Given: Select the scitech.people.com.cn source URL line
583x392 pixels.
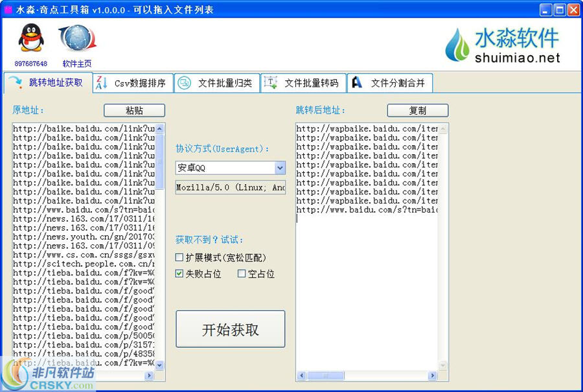Looking at the screenshot, I should (84, 264).
